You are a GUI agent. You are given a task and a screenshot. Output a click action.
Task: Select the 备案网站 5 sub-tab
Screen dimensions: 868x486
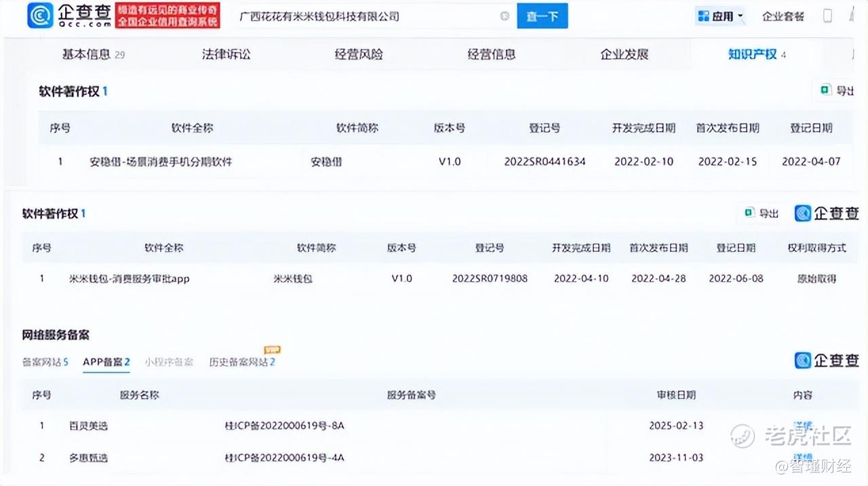coord(45,362)
